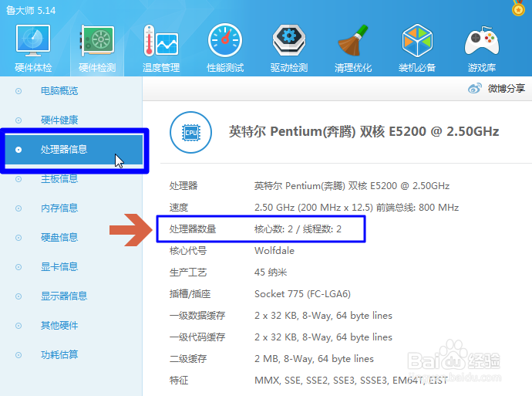Open 硬盘信息 in the sidebar
This screenshot has height=396, width=532.
coord(59,237)
